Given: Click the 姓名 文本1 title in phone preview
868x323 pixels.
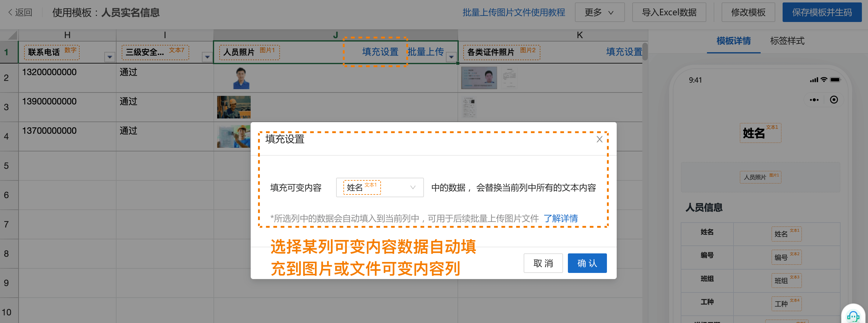Looking at the screenshot, I should coord(760,133).
